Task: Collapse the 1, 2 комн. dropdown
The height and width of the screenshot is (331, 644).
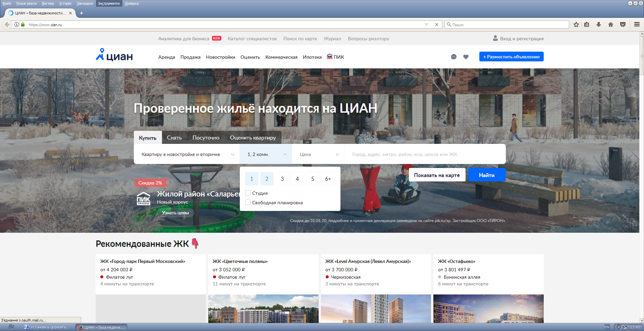Action: click(266, 154)
